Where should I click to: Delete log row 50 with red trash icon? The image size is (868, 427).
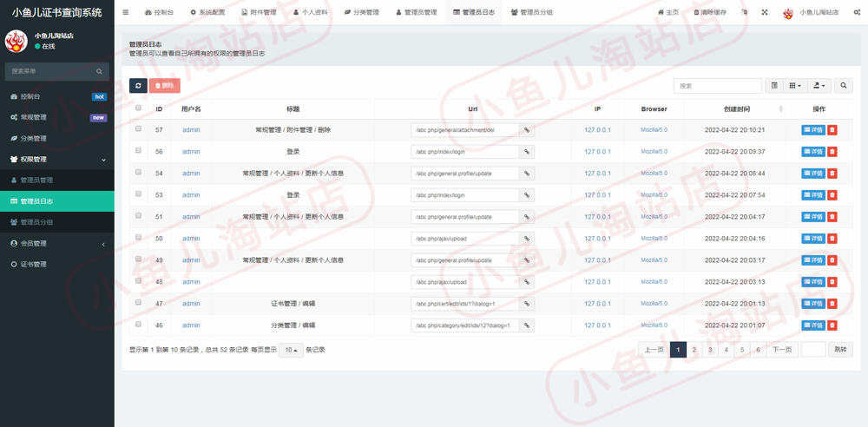click(x=832, y=239)
